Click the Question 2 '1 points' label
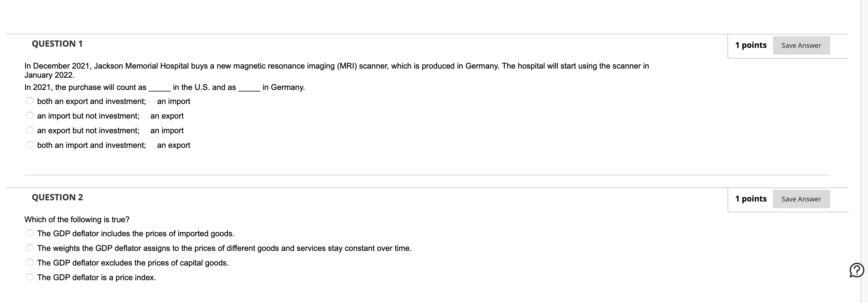 point(751,199)
